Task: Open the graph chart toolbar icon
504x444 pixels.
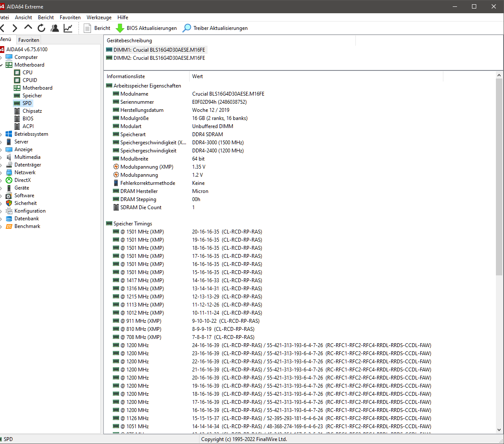Action: [x=68, y=28]
